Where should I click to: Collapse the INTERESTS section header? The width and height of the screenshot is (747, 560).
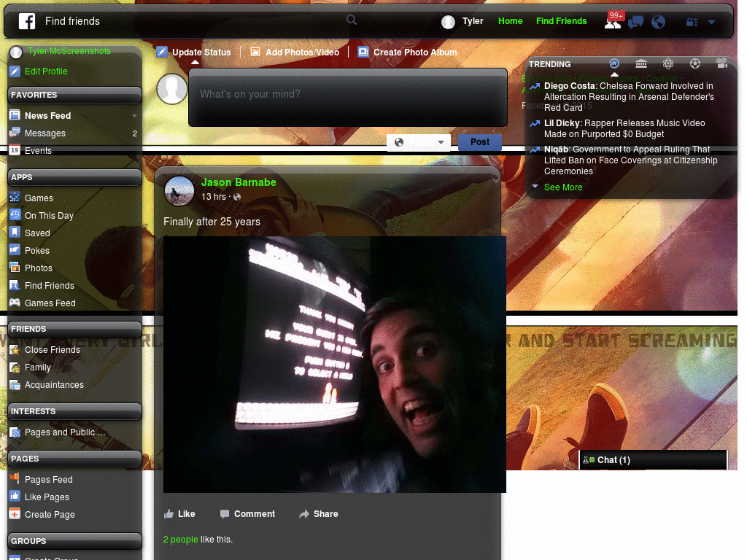[x=75, y=411]
